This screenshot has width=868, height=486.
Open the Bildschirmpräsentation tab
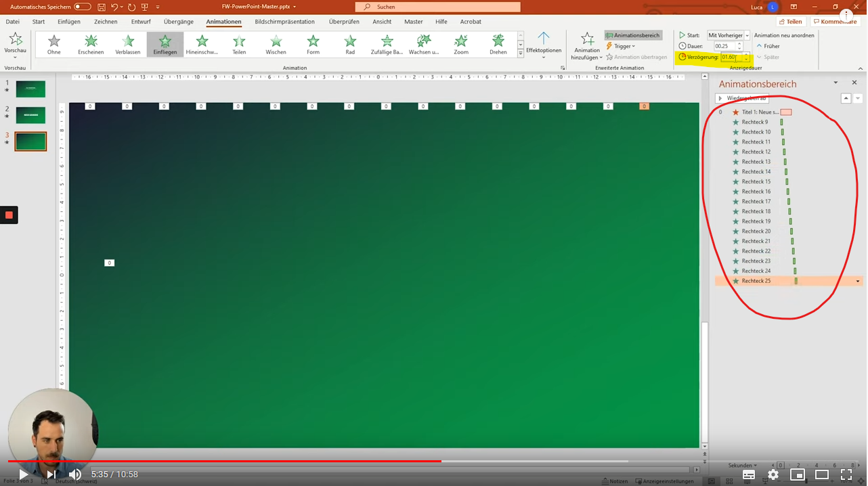(285, 22)
